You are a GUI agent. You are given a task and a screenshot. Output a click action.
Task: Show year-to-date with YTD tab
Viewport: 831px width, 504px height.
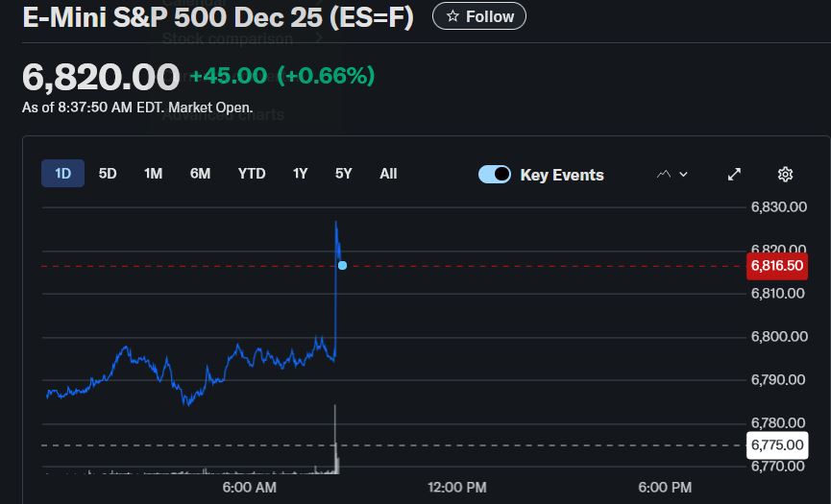pyautogui.click(x=252, y=174)
